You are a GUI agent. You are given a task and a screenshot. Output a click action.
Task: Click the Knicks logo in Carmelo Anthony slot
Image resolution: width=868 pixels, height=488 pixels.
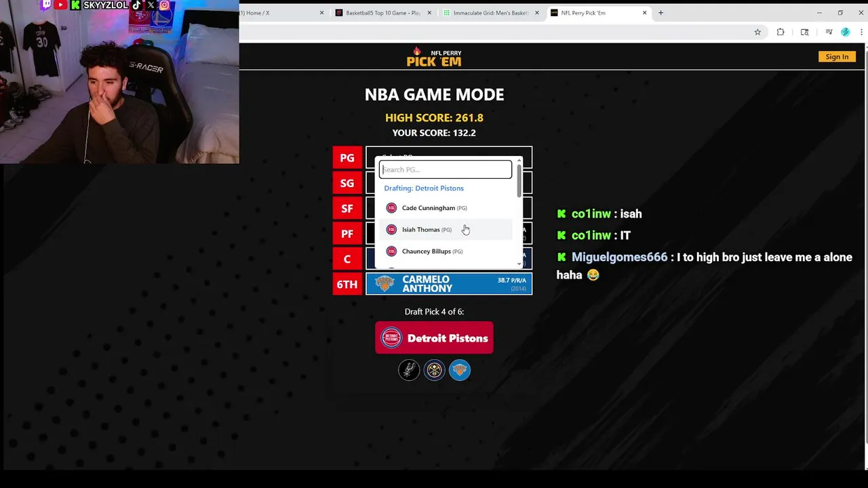[384, 283]
